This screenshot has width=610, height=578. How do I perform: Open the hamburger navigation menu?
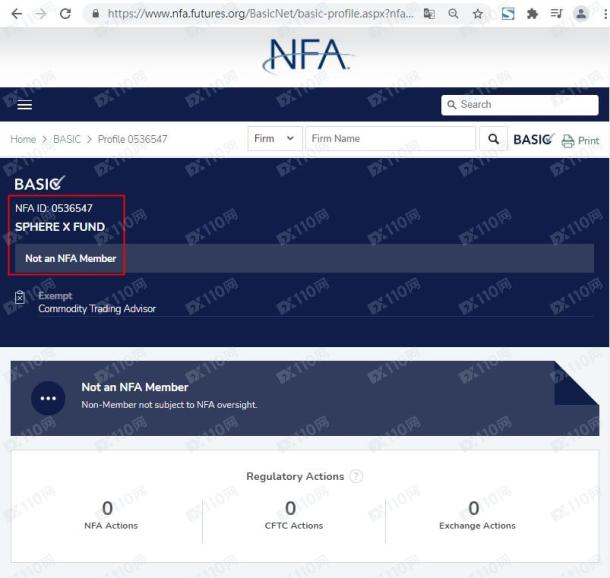(25, 105)
